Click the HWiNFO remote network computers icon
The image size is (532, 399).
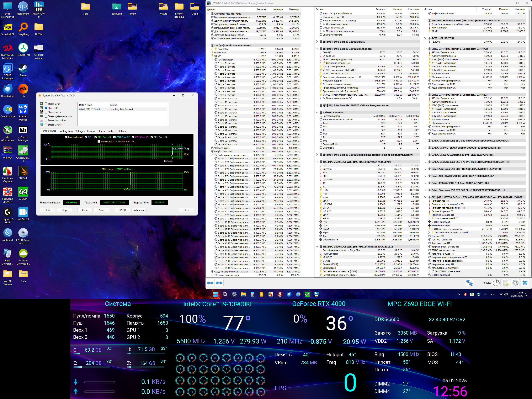469,283
